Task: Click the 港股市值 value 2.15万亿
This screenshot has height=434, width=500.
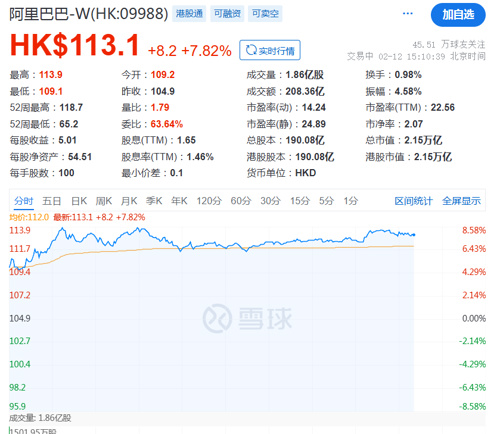Action: 433,157
